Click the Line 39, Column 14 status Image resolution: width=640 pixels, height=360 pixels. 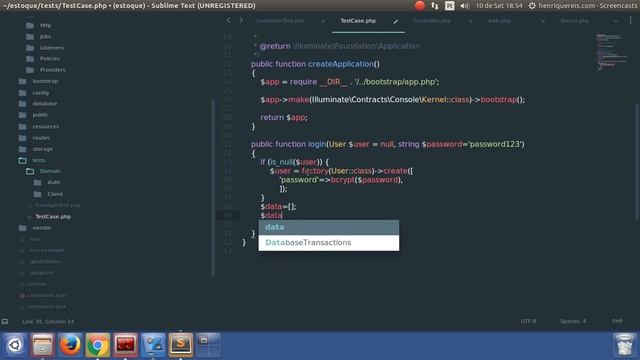coord(48,322)
